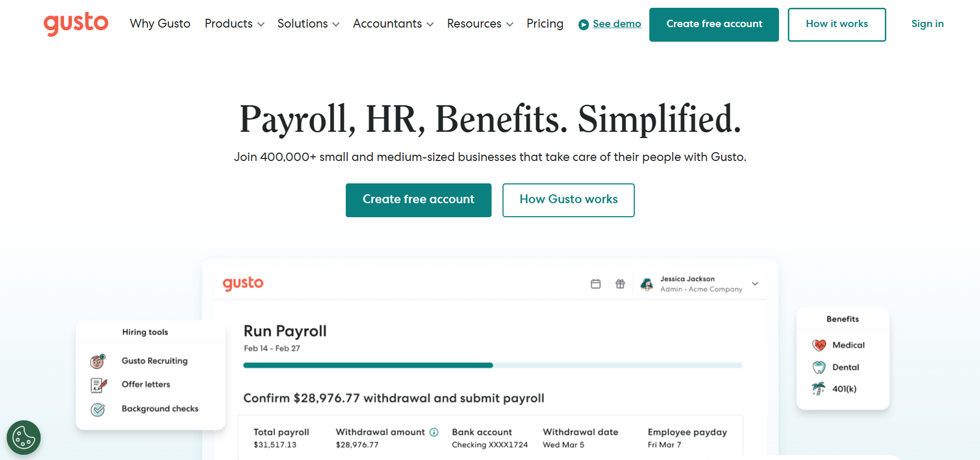Click Jessica Jackson's avatar icon
980x460 pixels.
click(x=647, y=284)
